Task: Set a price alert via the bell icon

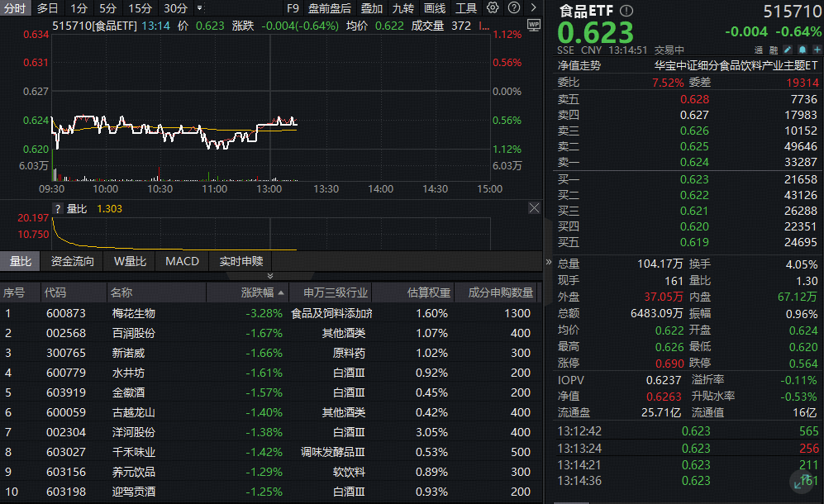Action: click(x=803, y=50)
